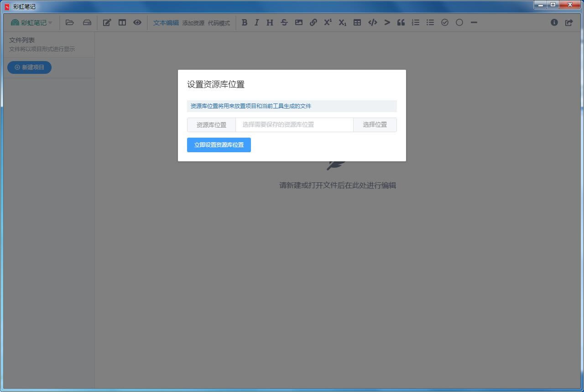Click the Bold formatting icon
This screenshot has width=584, height=392.
(x=245, y=22)
